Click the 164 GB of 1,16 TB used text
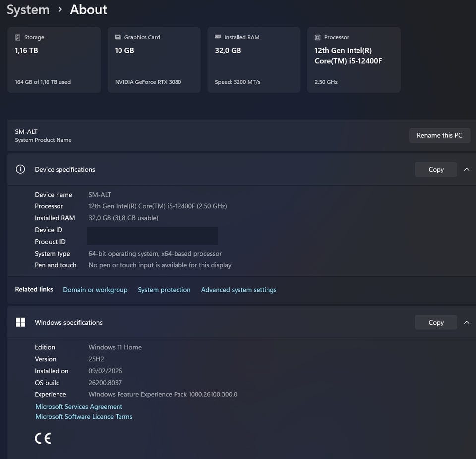 [x=43, y=82]
